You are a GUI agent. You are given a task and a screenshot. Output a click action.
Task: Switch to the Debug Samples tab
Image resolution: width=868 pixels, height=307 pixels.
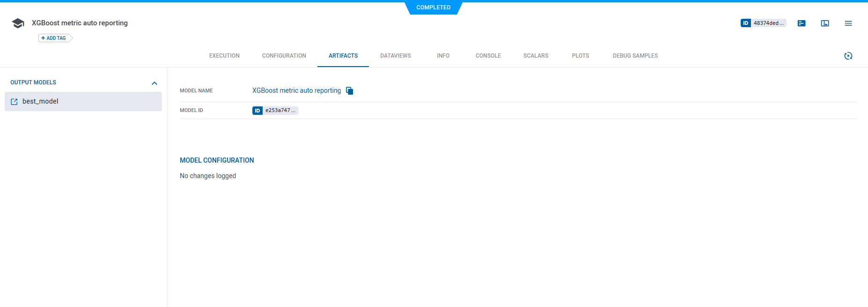(x=635, y=56)
